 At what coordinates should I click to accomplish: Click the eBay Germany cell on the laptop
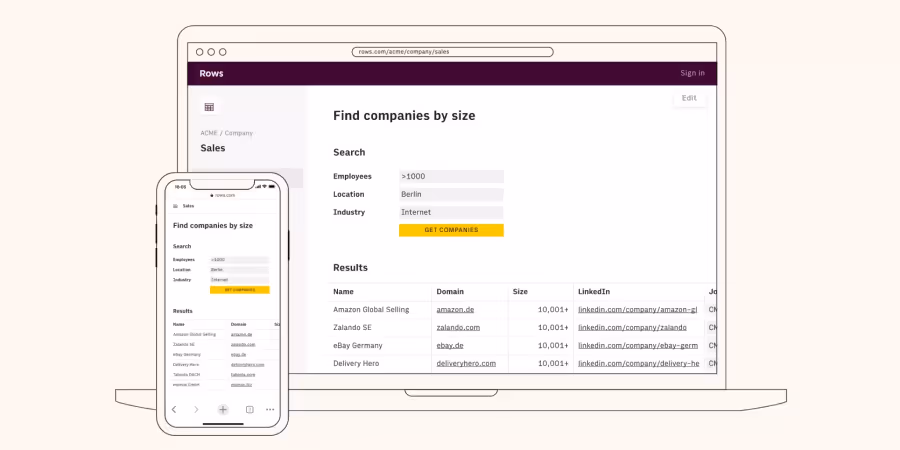[358, 346]
